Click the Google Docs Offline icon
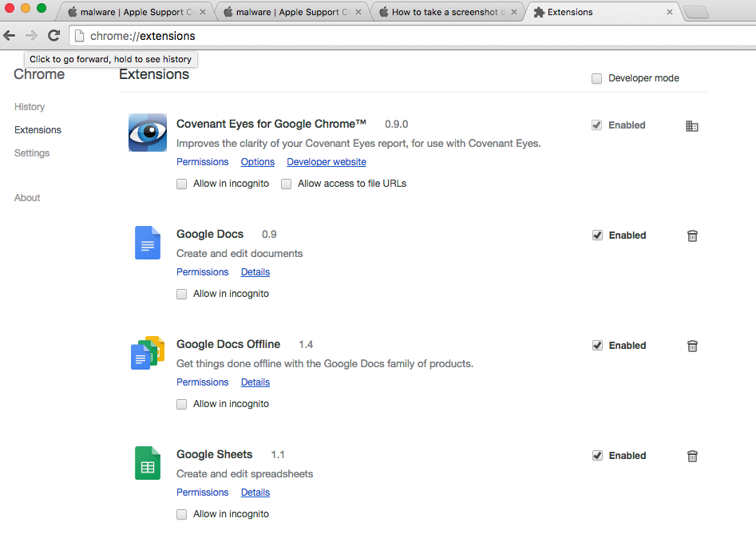The width and height of the screenshot is (756, 546). pos(148,353)
